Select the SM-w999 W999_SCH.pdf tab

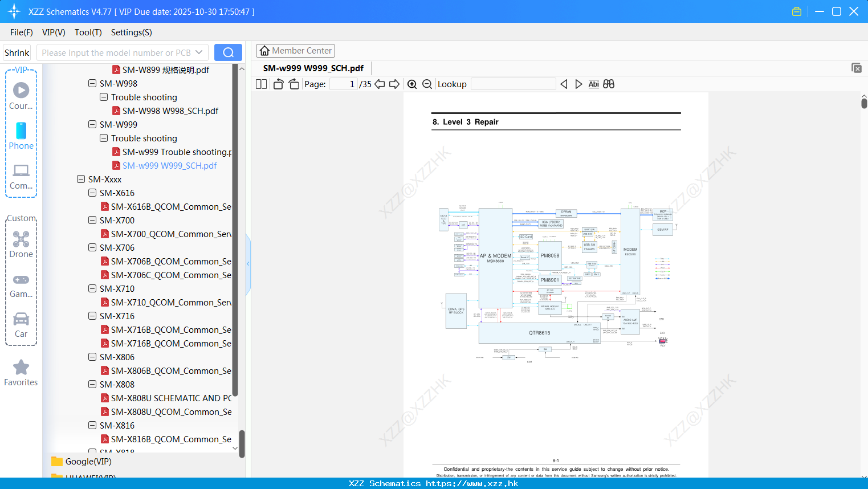point(313,68)
